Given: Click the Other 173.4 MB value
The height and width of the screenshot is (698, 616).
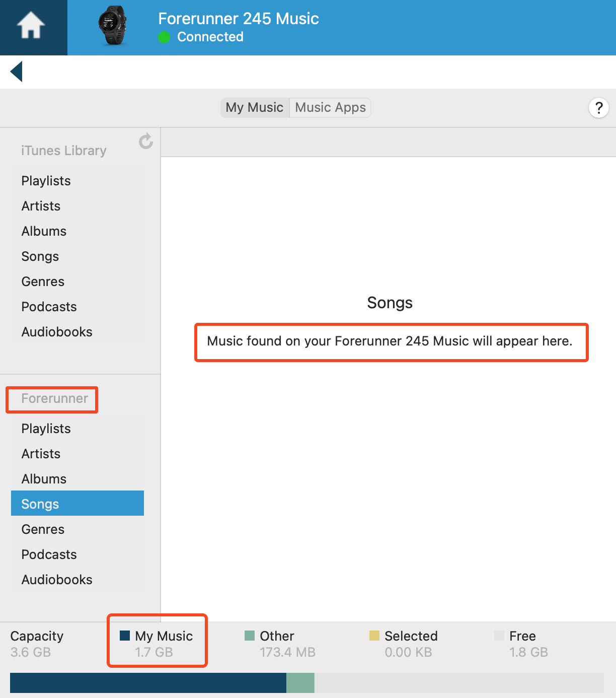Looking at the screenshot, I should (x=287, y=652).
